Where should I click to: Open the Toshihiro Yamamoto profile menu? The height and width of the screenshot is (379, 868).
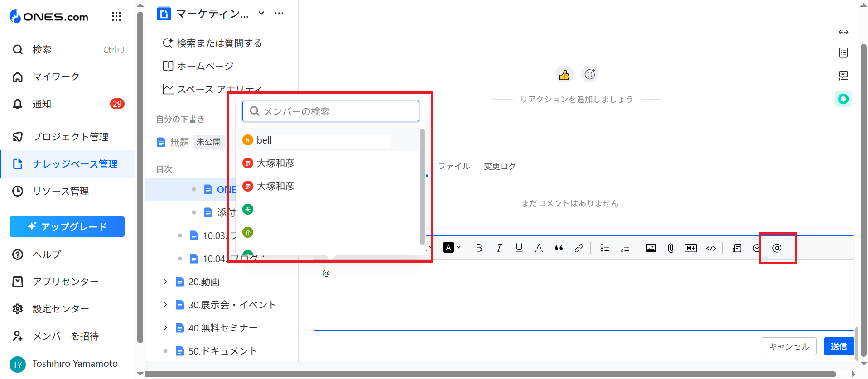pyautogui.click(x=67, y=364)
